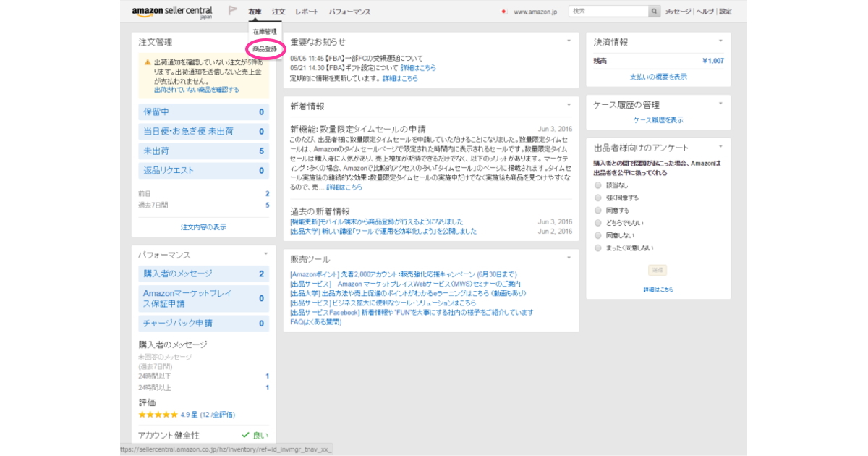Click the warning triangle in the order alert
Screen dimensions: 868x456
coord(148,62)
